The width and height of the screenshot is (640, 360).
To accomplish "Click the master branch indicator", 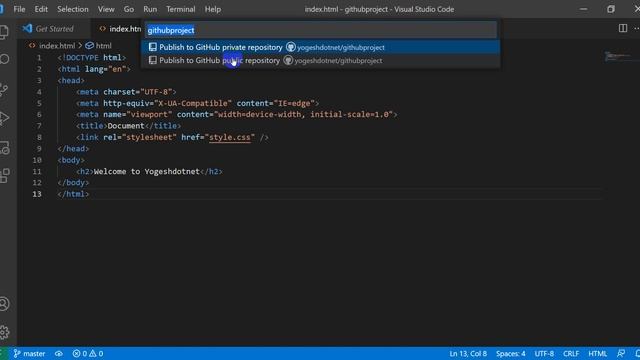I will (x=29, y=353).
